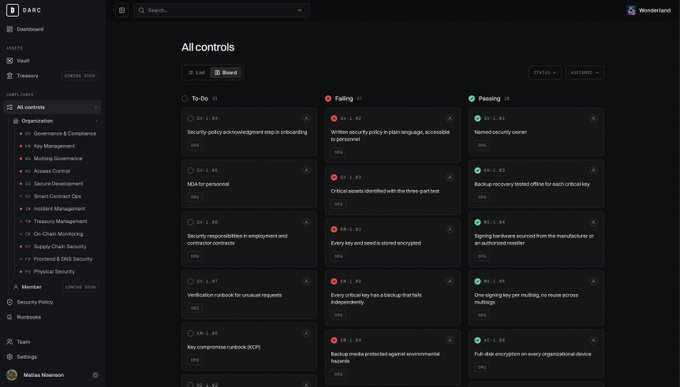The height and width of the screenshot is (387, 680).
Task: Click status circle on GV-1.05 card
Action: click(190, 171)
